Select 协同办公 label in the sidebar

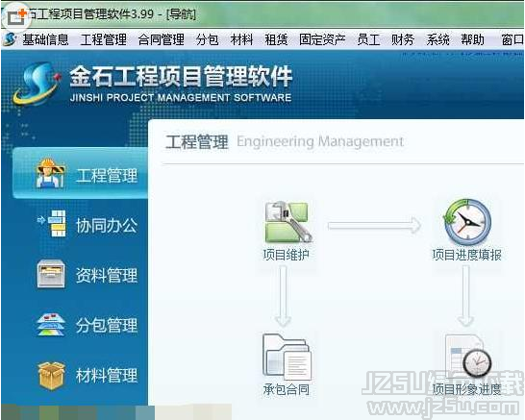(107, 225)
